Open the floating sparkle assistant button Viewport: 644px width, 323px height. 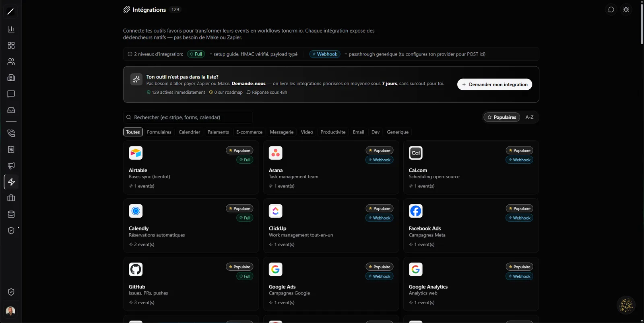tap(626, 305)
